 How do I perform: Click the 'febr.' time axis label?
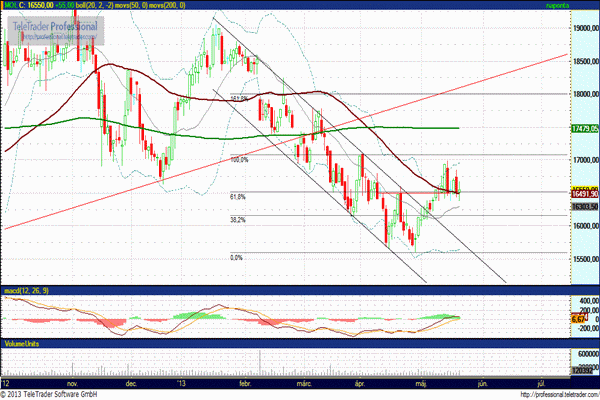point(245,384)
